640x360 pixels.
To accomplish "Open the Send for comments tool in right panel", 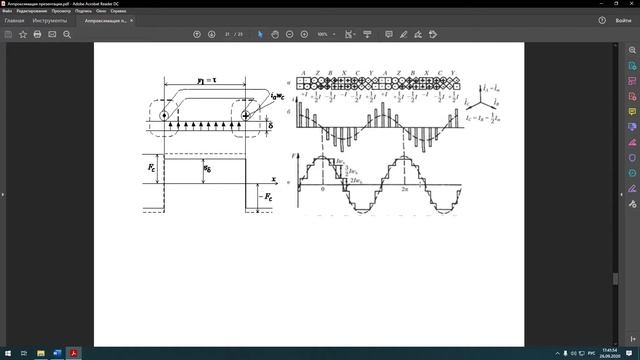I will tap(632, 127).
